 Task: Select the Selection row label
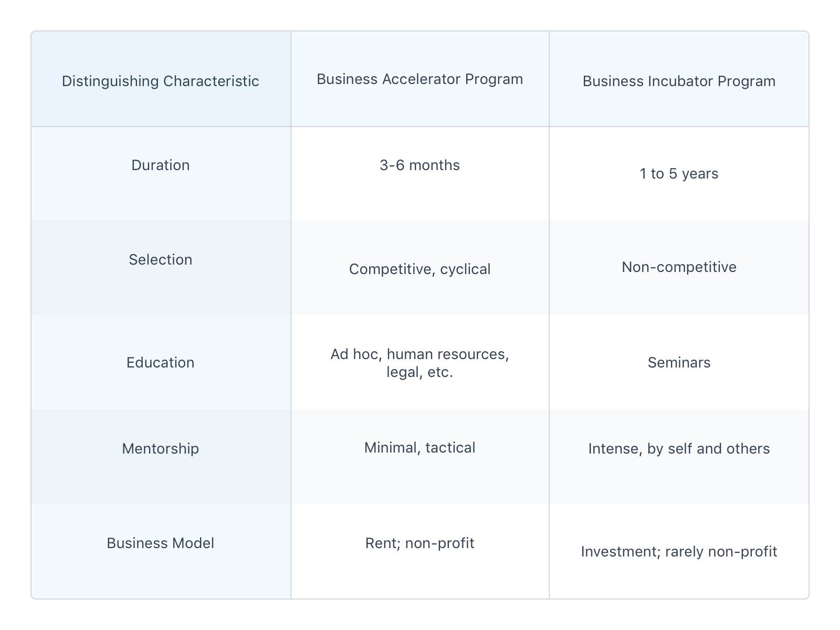click(160, 260)
